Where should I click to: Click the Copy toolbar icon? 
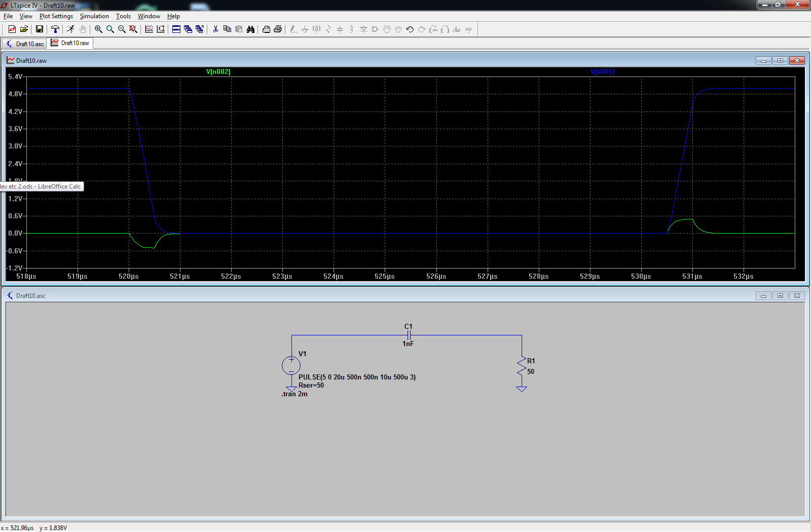(x=227, y=29)
